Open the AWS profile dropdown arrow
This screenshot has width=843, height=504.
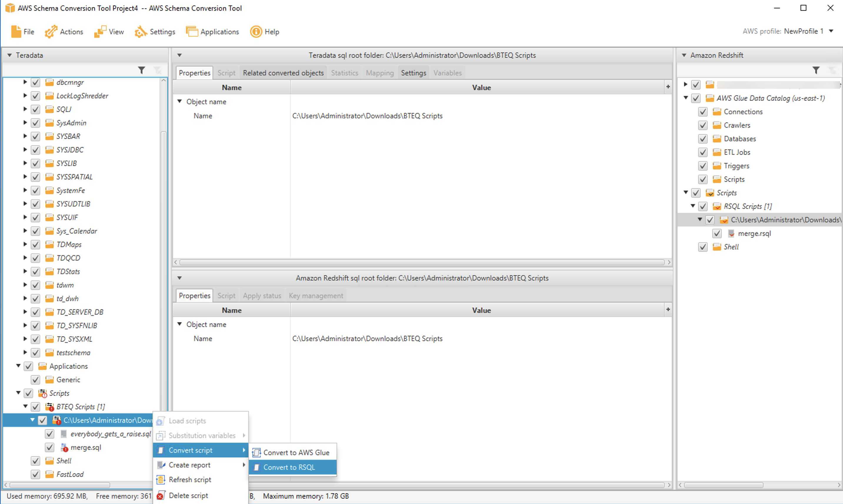click(831, 31)
